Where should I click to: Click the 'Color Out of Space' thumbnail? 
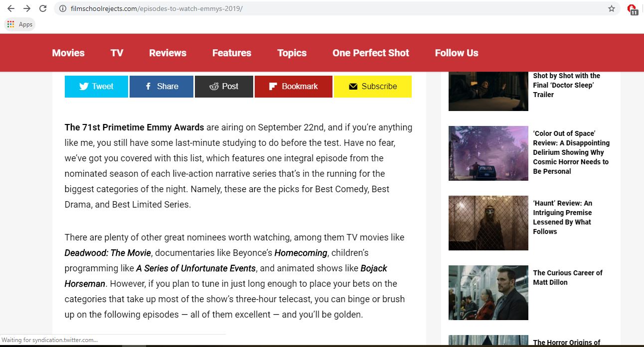click(x=488, y=153)
